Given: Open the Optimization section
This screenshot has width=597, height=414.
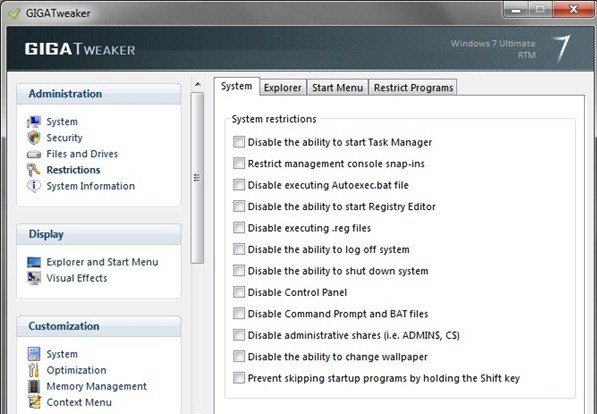Looking at the screenshot, I should [x=76, y=370].
